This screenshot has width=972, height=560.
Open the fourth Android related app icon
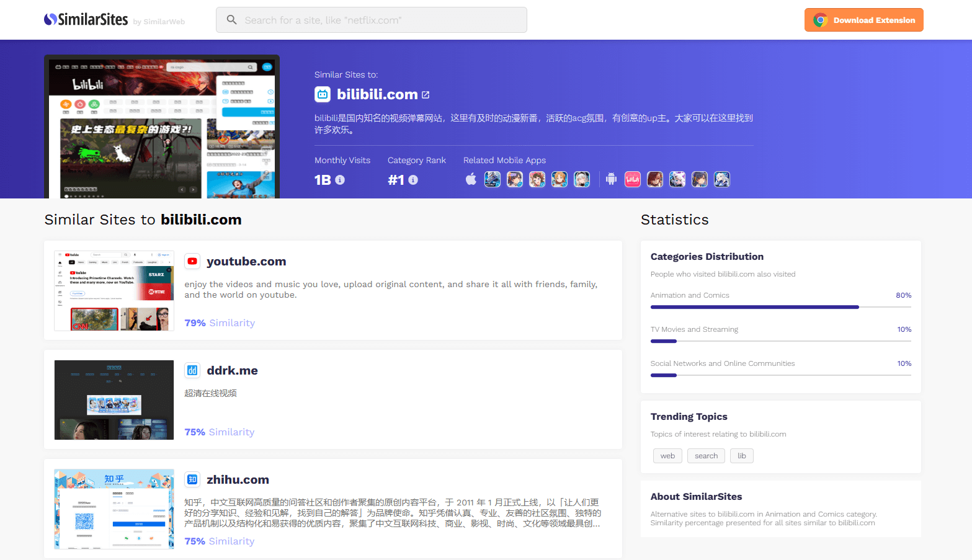pos(700,179)
